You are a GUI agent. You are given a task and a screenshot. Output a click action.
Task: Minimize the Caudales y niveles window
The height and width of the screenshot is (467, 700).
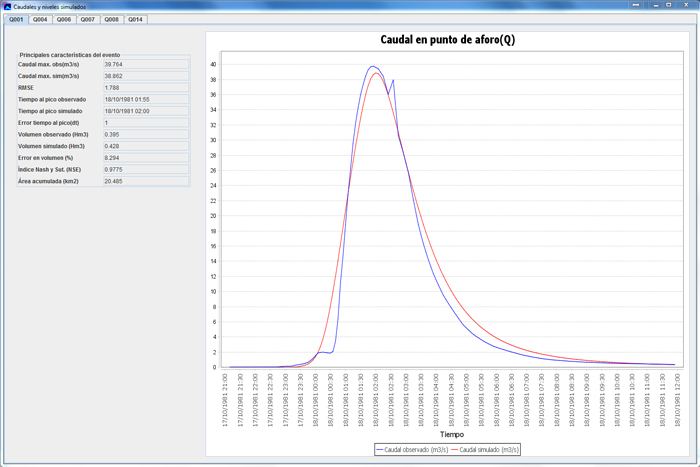[x=656, y=5]
